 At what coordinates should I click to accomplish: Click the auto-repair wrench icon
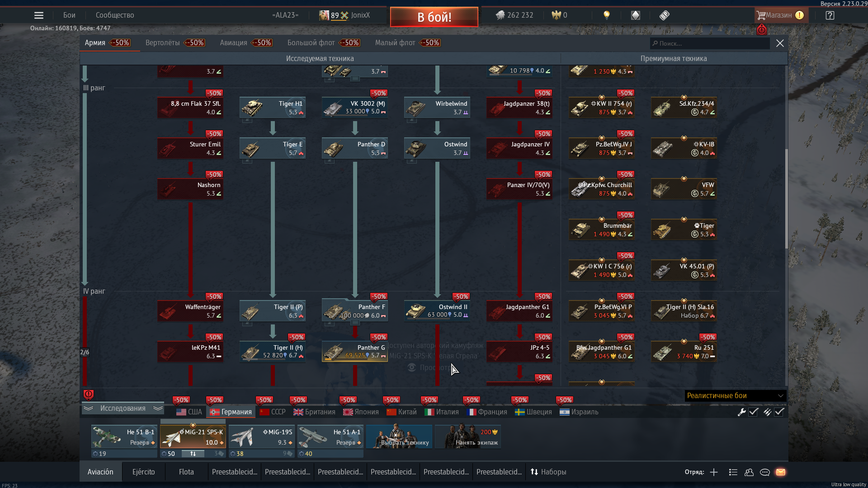coord(741,412)
